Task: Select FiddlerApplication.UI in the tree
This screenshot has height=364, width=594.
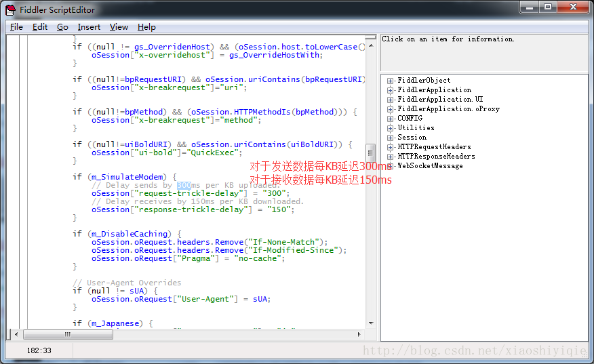Action: click(x=440, y=99)
